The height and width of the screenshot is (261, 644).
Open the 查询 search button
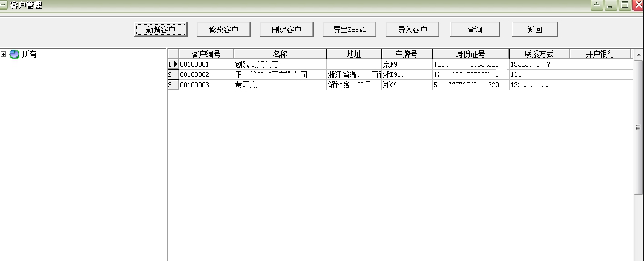(x=475, y=30)
